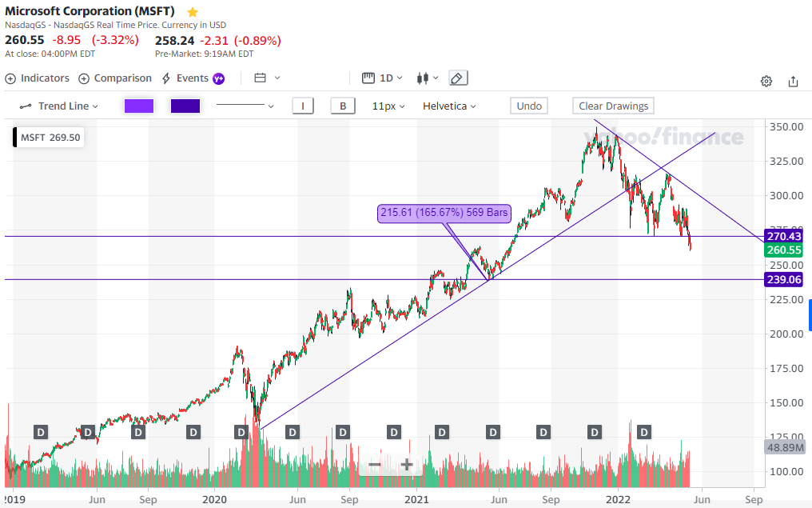This screenshot has width=812, height=508.
Task: Toggle bold text formatting
Action: pos(343,106)
